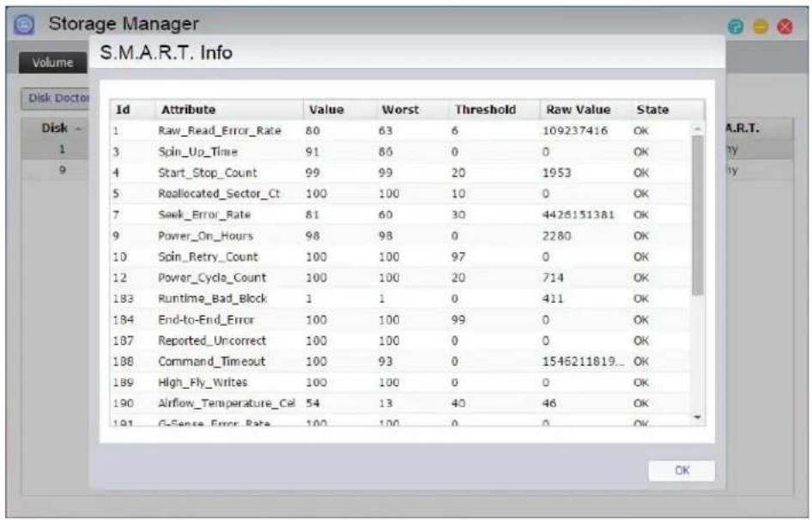Click raw value 2280 for Power_On_Hours
812x520 pixels.
[557, 236]
